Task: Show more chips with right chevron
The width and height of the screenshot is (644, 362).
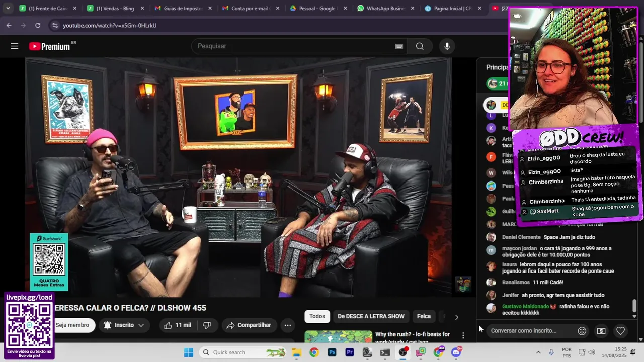Action: point(456,317)
